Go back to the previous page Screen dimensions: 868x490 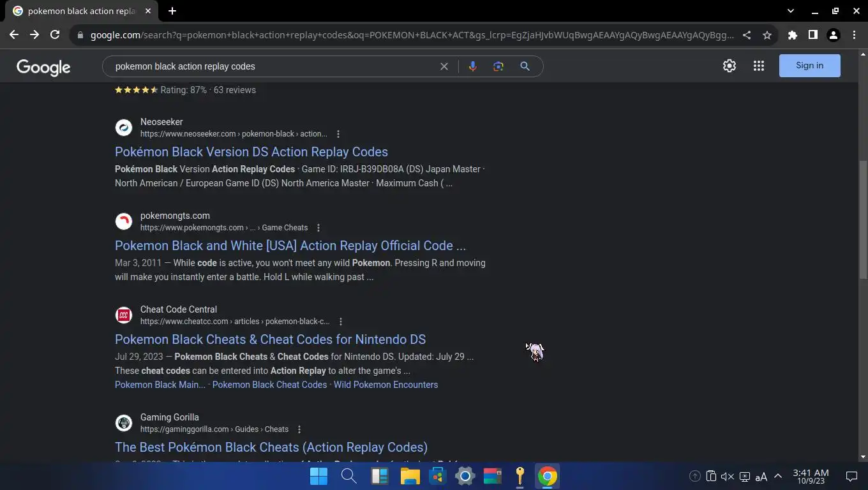point(14,35)
